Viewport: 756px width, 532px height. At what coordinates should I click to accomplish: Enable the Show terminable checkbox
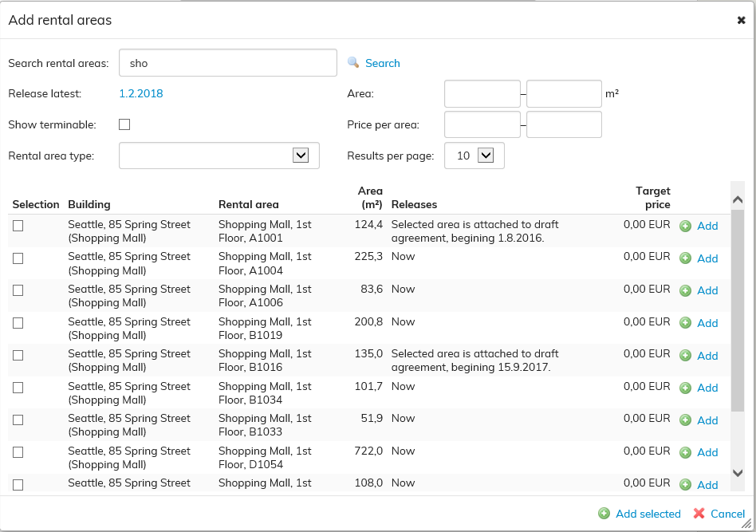pos(124,124)
